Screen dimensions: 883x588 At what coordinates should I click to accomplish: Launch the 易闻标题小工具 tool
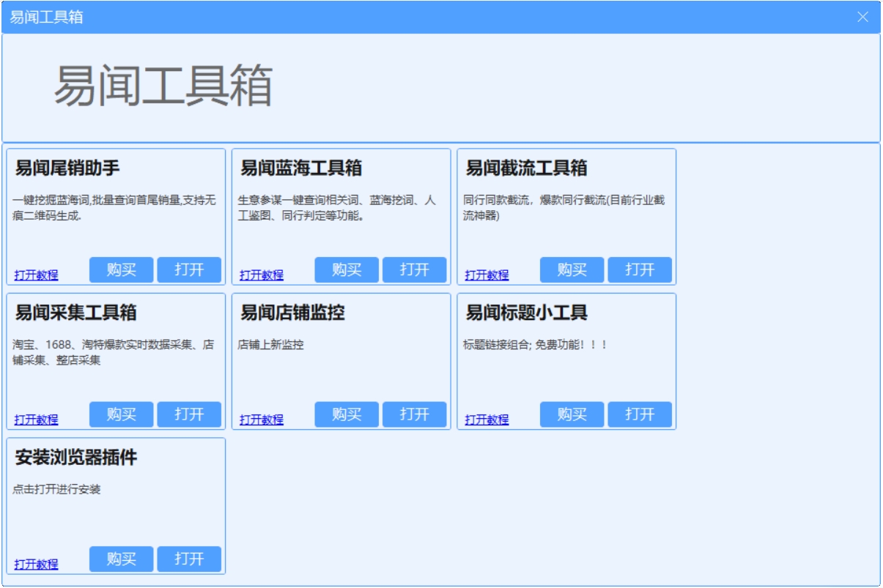click(640, 414)
